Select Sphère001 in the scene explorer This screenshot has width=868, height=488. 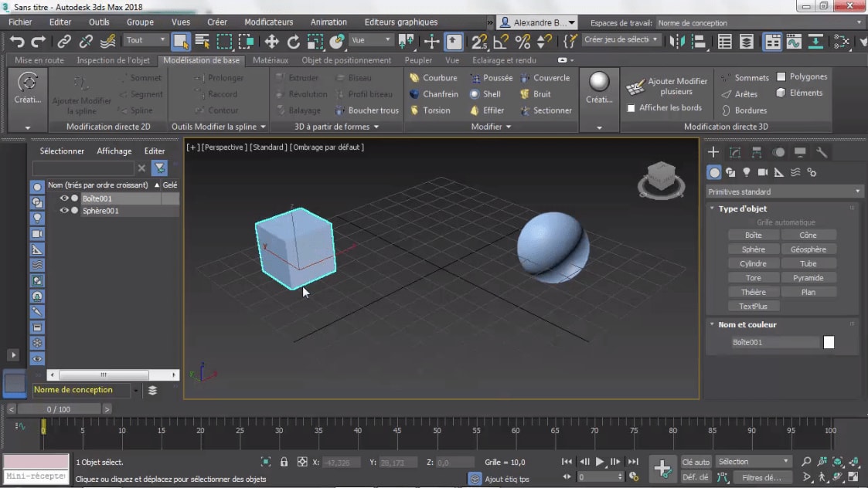tap(100, 211)
